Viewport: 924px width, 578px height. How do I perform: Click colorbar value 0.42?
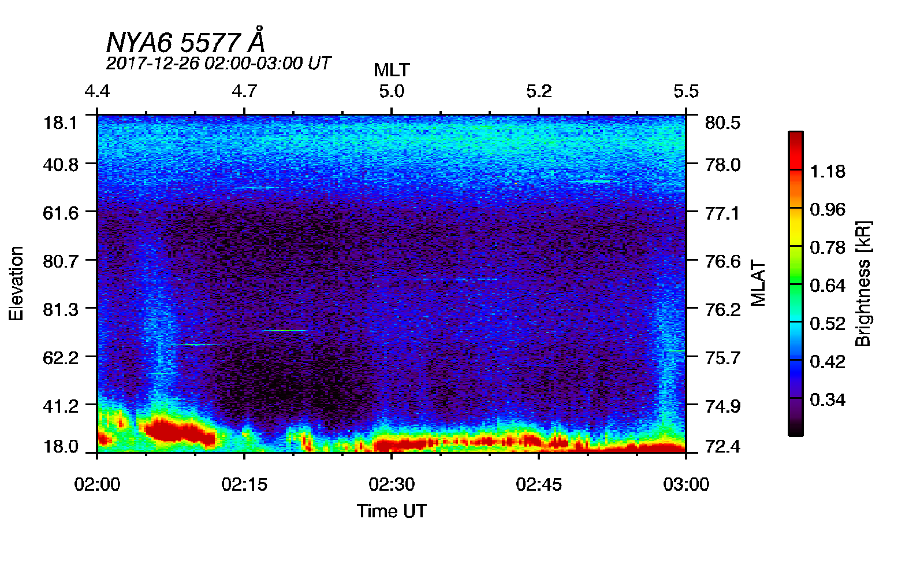[828, 361]
